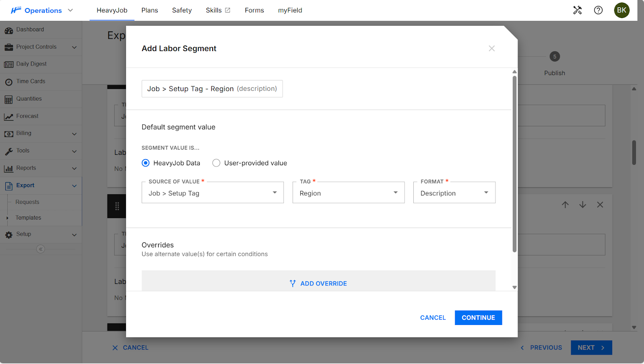Switch to the Safety tab
This screenshot has height=364, width=644.
(x=182, y=10)
